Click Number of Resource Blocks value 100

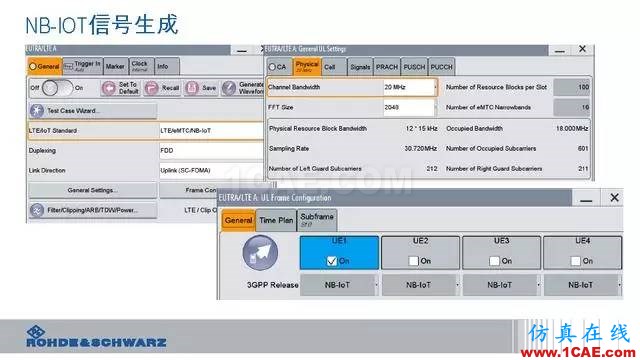[571, 87]
